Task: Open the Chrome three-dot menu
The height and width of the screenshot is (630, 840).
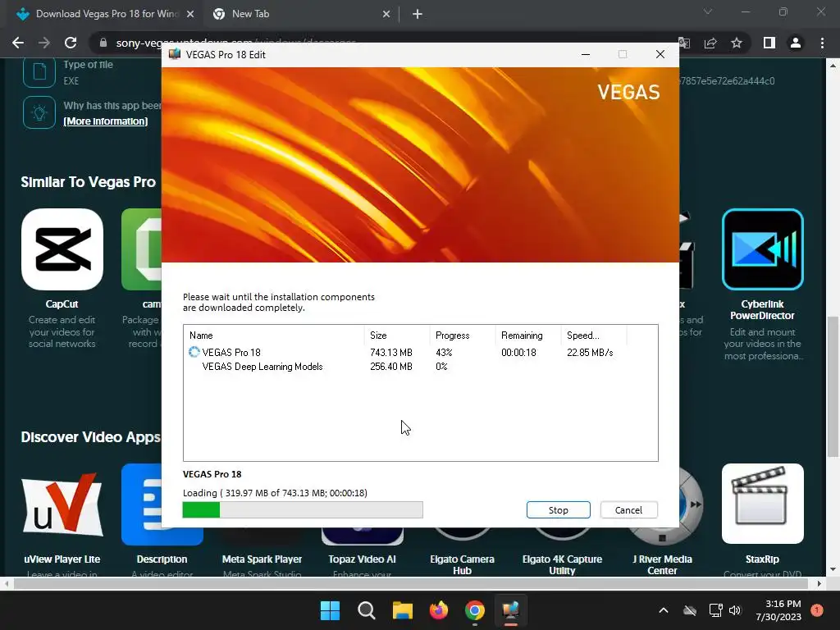Action: point(822,43)
